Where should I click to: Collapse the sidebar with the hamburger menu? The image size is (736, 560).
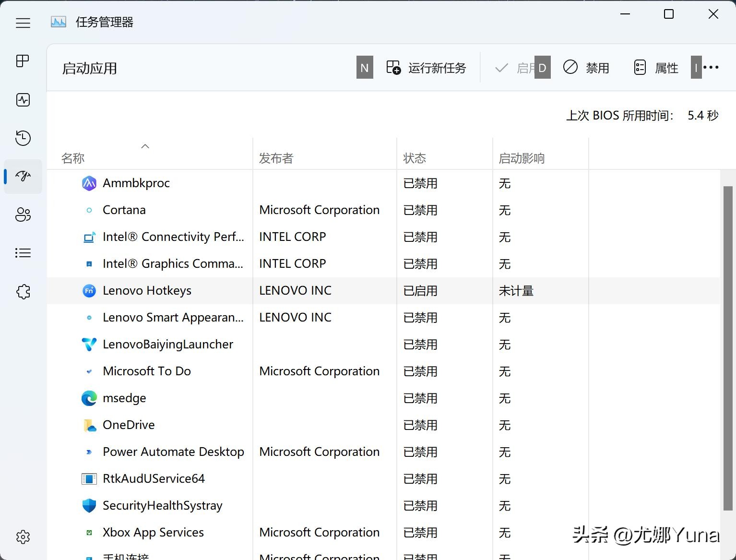[x=23, y=23]
